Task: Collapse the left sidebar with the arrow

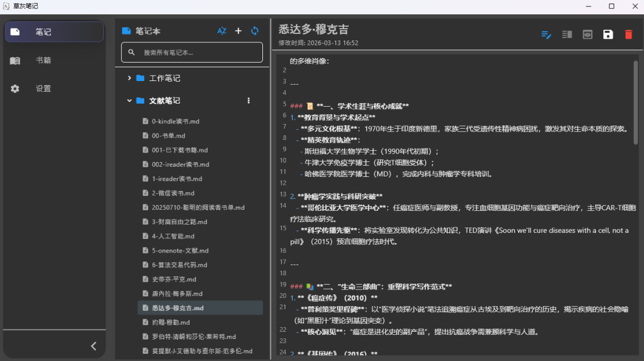Action: pyautogui.click(x=94, y=346)
